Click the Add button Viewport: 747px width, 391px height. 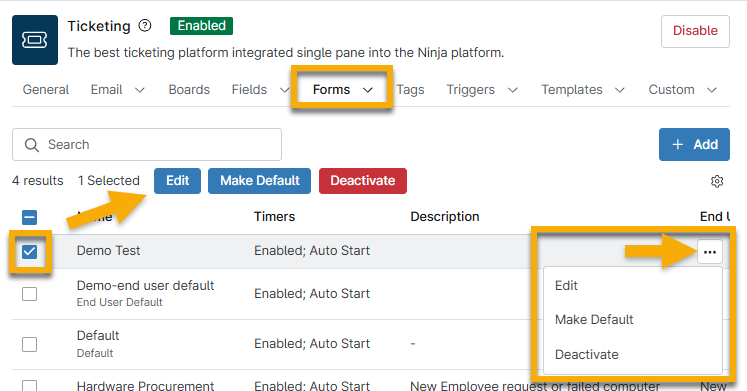coord(694,144)
